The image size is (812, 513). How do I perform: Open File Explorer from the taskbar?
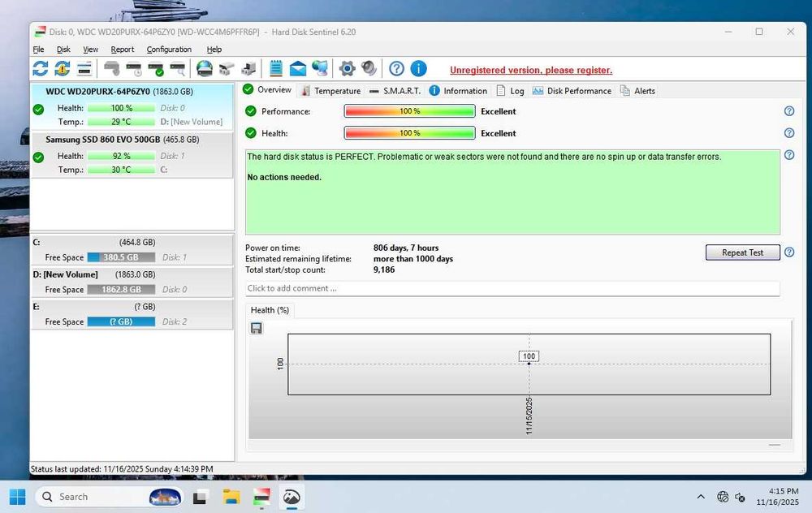[231, 497]
